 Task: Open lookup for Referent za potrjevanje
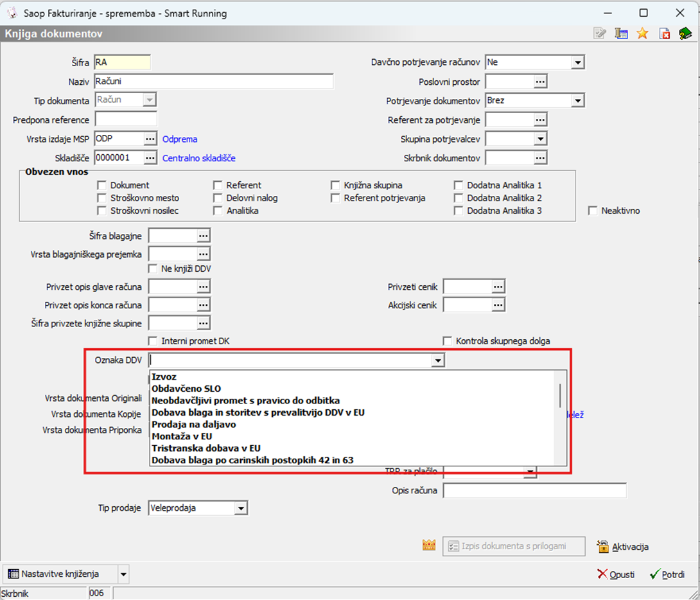[x=540, y=119]
